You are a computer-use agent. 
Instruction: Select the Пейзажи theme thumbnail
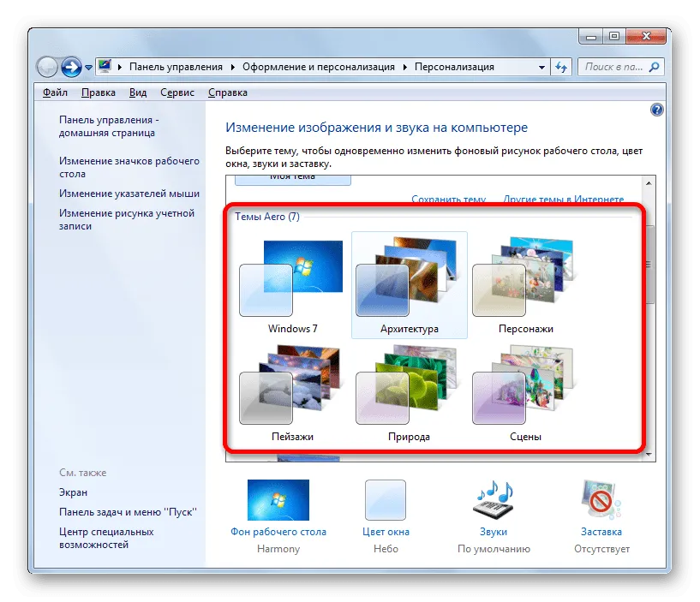(292, 394)
